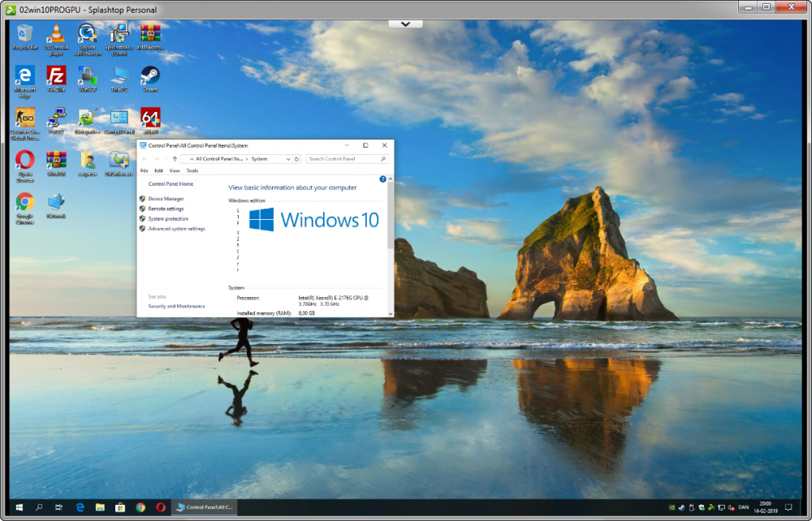
Task: Open System protection link
Action: 168,219
